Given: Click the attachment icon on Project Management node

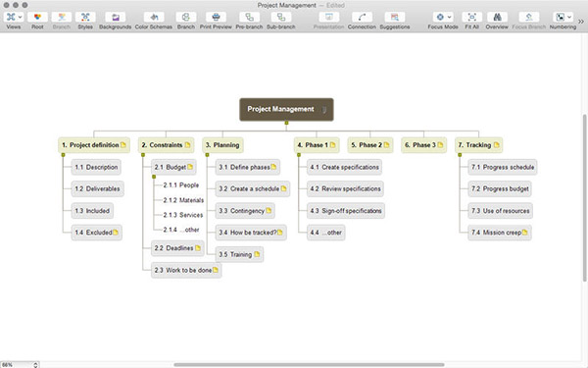Looking at the screenshot, I should 324,110.
